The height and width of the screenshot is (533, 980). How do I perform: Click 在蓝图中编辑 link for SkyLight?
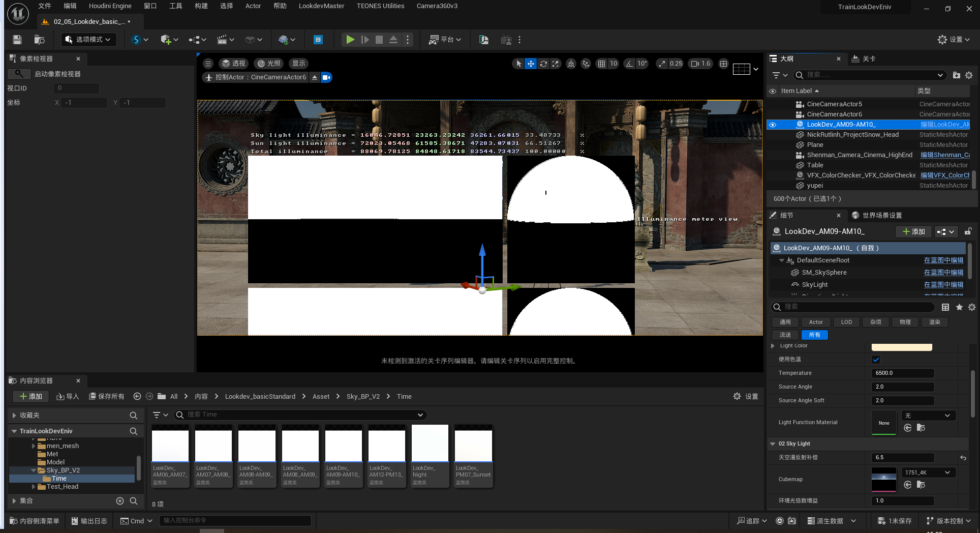pyautogui.click(x=943, y=285)
